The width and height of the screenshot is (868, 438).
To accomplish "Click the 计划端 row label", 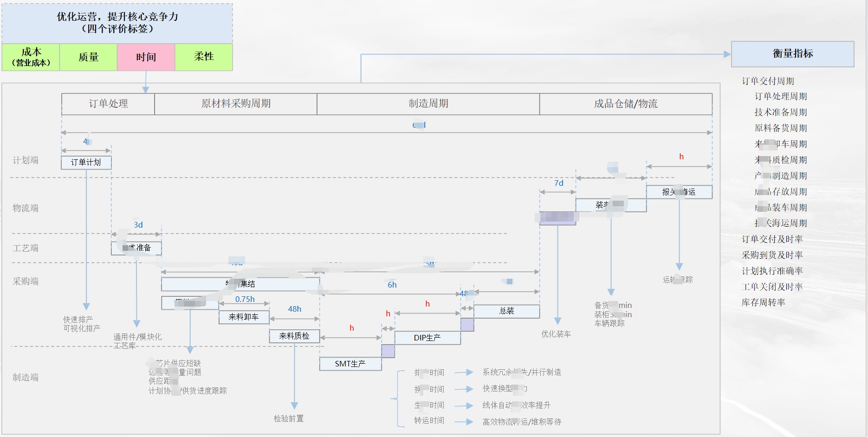I will pos(26,160).
